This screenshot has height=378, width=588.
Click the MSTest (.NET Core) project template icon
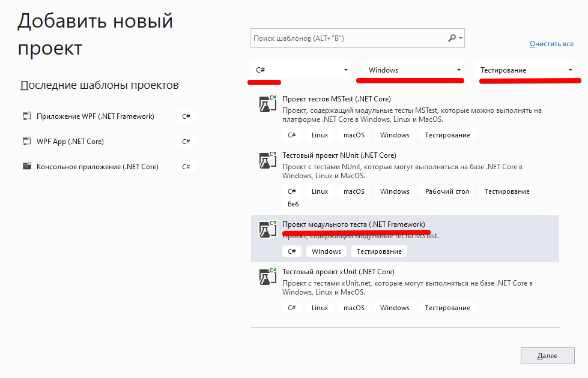click(x=266, y=104)
